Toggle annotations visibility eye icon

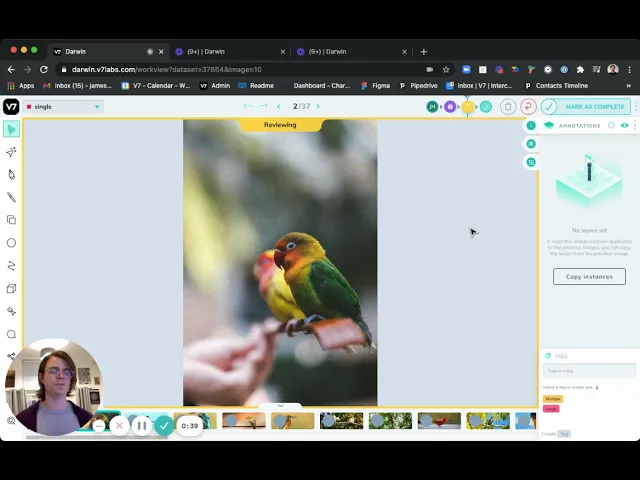(624, 125)
